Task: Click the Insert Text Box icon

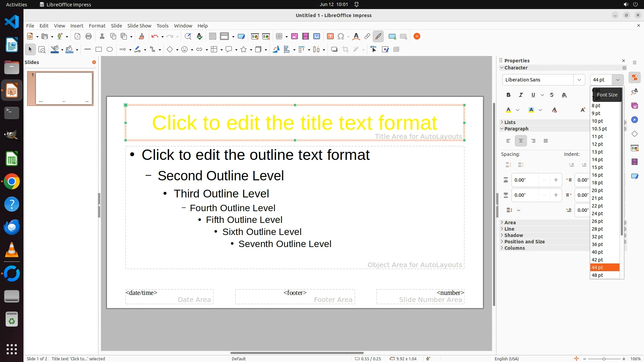Action: coord(330,37)
